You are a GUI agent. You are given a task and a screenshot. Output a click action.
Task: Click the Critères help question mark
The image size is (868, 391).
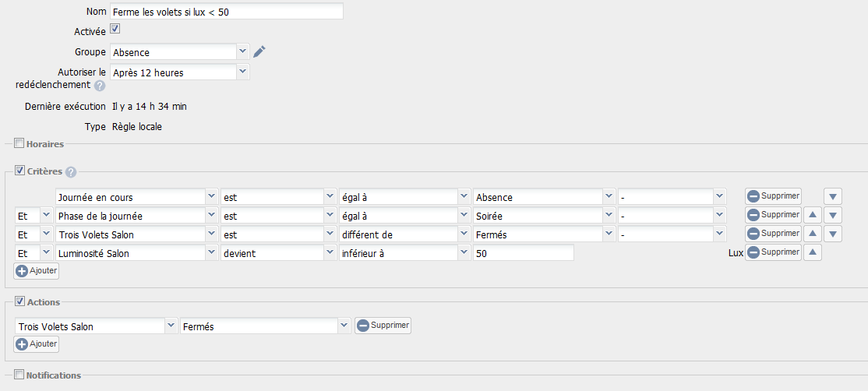tap(71, 172)
